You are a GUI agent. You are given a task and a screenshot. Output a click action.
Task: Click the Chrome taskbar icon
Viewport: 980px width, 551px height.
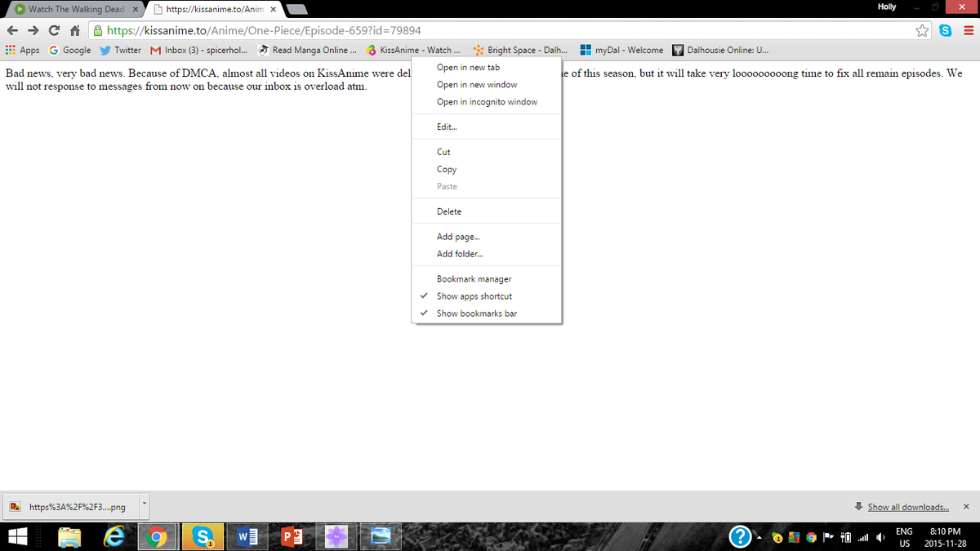tap(157, 537)
